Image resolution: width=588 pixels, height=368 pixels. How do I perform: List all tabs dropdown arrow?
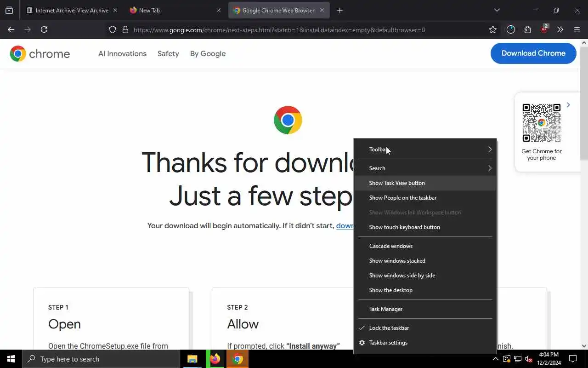tap(497, 10)
